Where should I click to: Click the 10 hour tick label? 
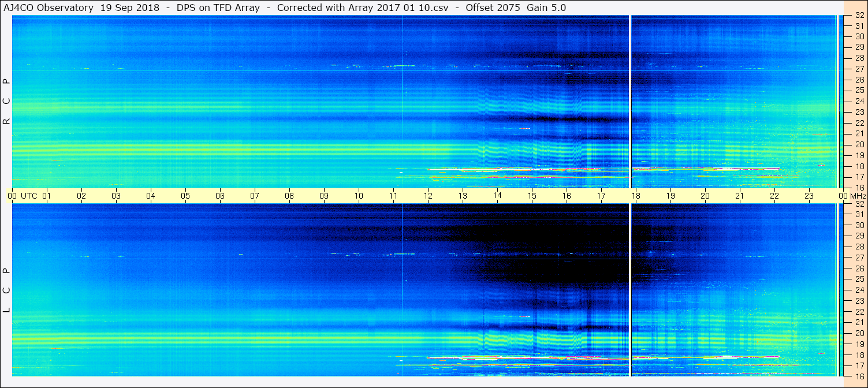(x=359, y=196)
